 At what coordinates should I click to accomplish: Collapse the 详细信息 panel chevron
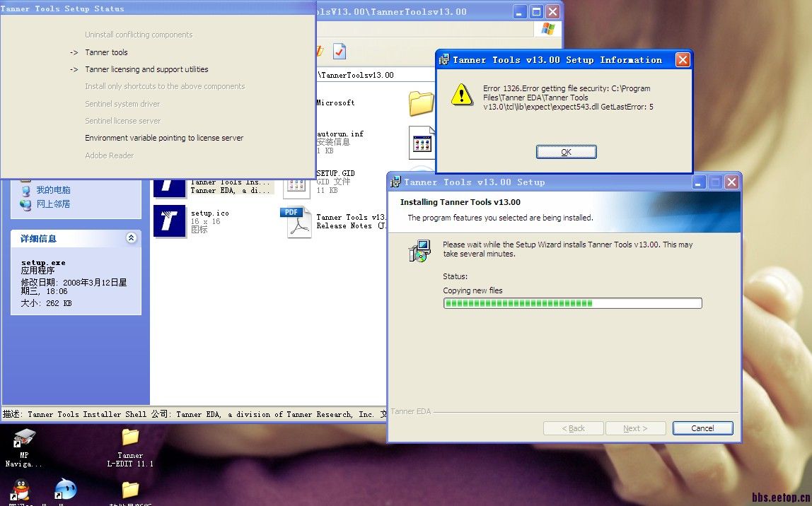click(131, 237)
